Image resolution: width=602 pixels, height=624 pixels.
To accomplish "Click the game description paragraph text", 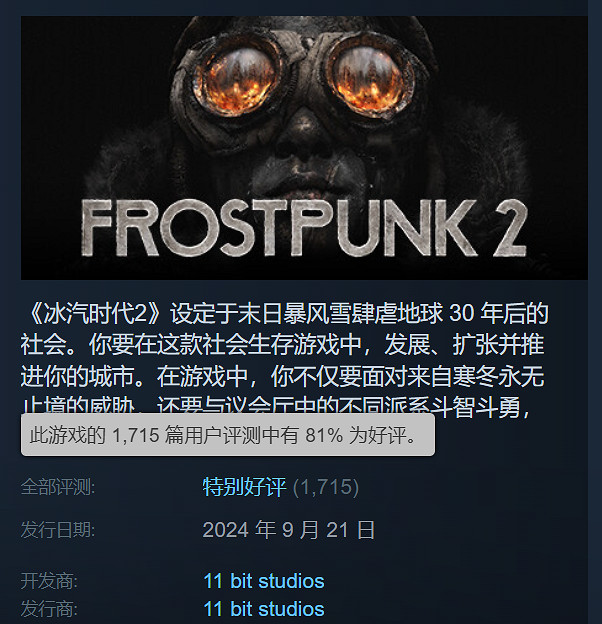I will click(284, 360).
